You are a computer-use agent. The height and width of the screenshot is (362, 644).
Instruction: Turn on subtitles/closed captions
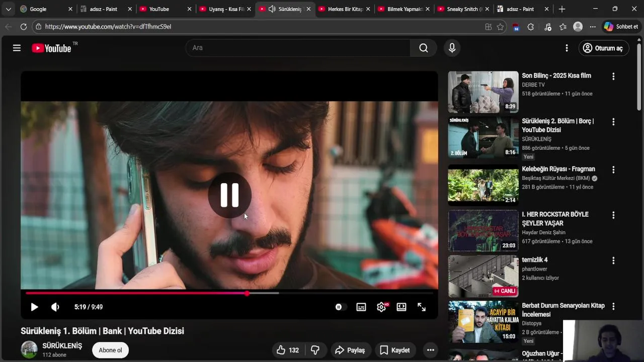click(x=361, y=307)
